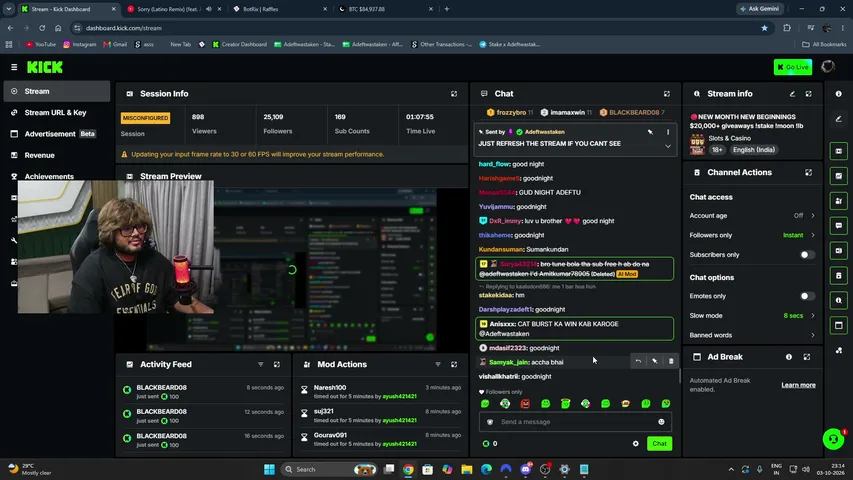This screenshot has height=480, width=853.
Task: Filter the Activity Feed
Action: [x=261, y=365]
